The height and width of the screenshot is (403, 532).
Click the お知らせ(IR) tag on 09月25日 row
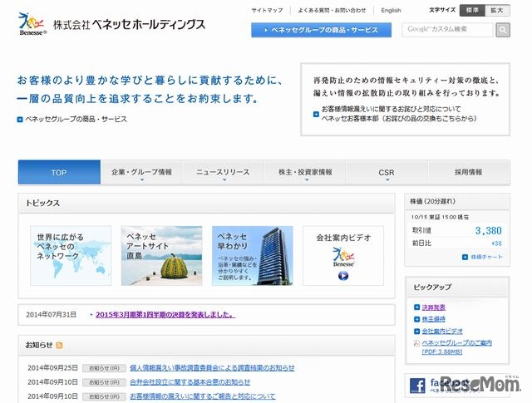point(104,368)
